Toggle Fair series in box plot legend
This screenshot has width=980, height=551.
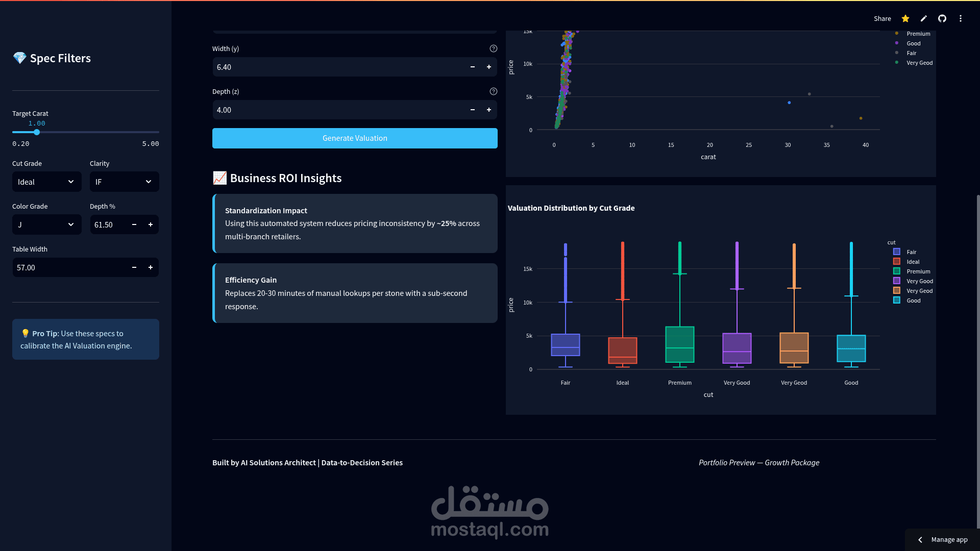coord(911,253)
